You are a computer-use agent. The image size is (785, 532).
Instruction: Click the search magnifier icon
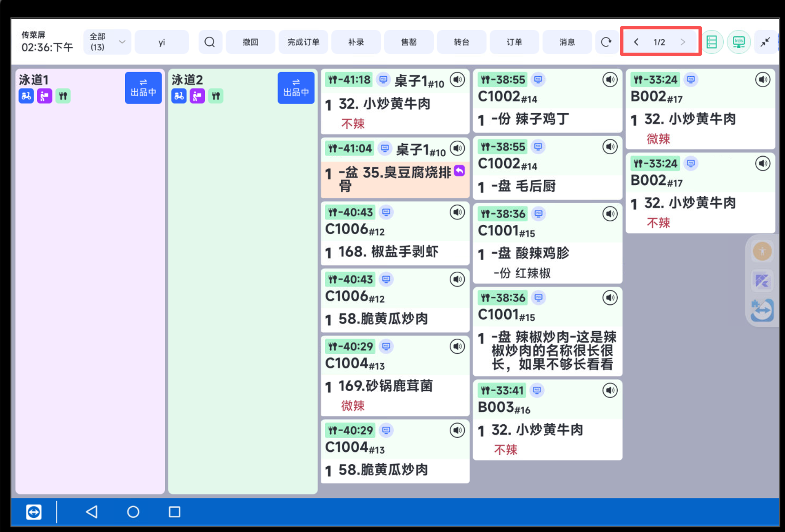210,42
